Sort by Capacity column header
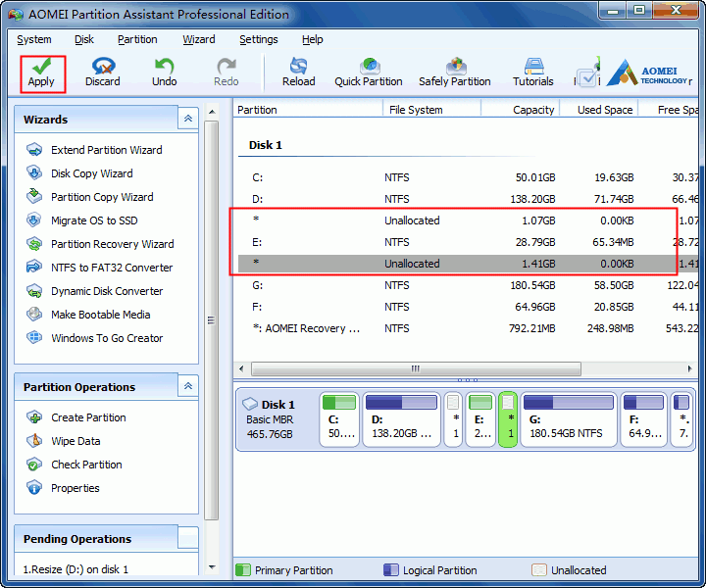Screen dimensions: 706x588 coord(533,110)
